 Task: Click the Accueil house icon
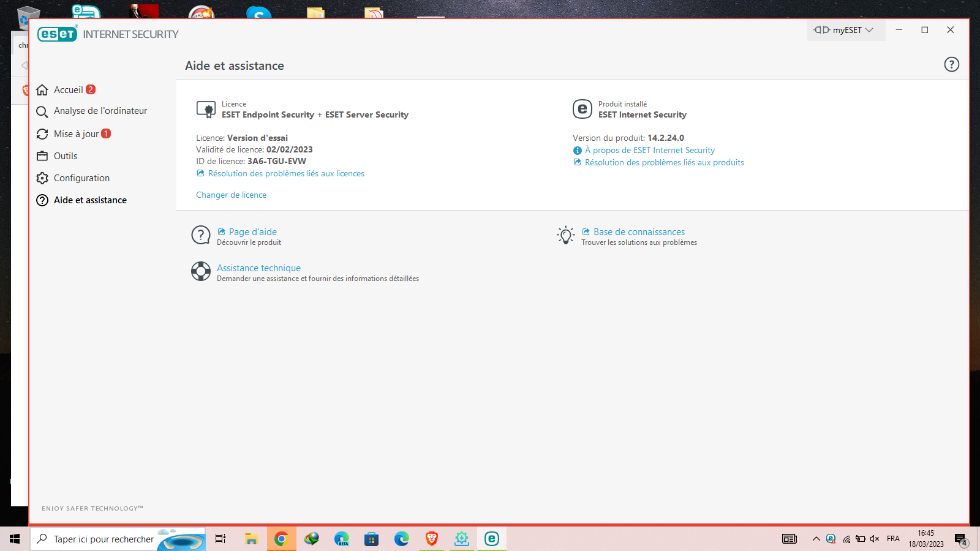[x=42, y=90]
